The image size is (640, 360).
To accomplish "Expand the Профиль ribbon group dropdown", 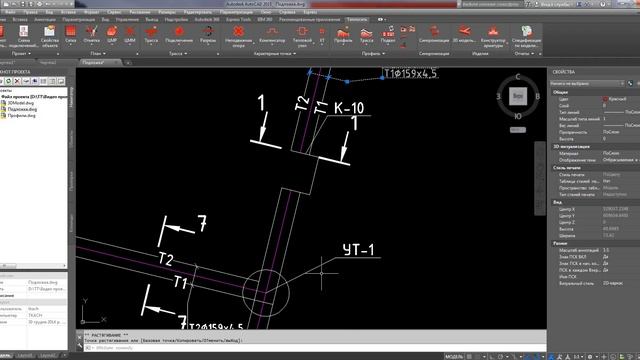I will [373, 53].
